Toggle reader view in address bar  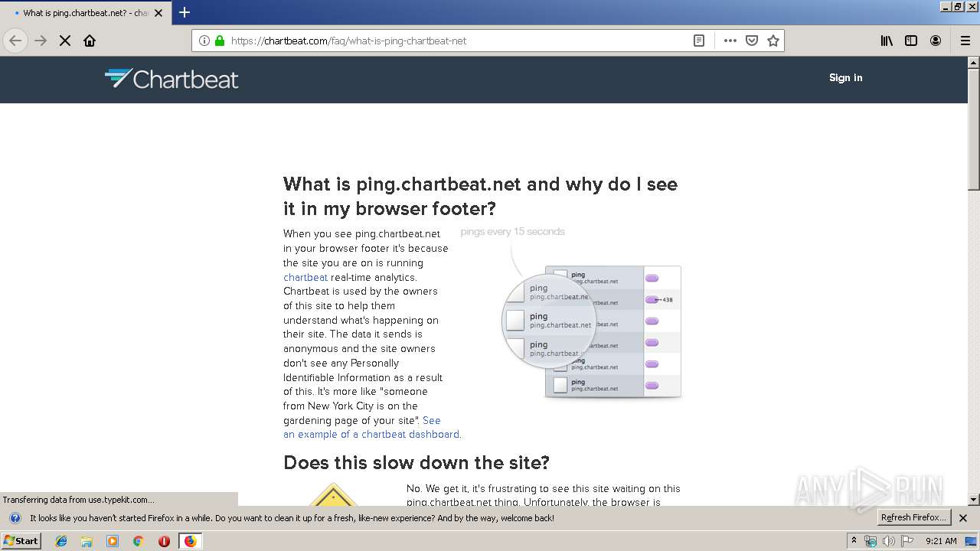point(699,41)
